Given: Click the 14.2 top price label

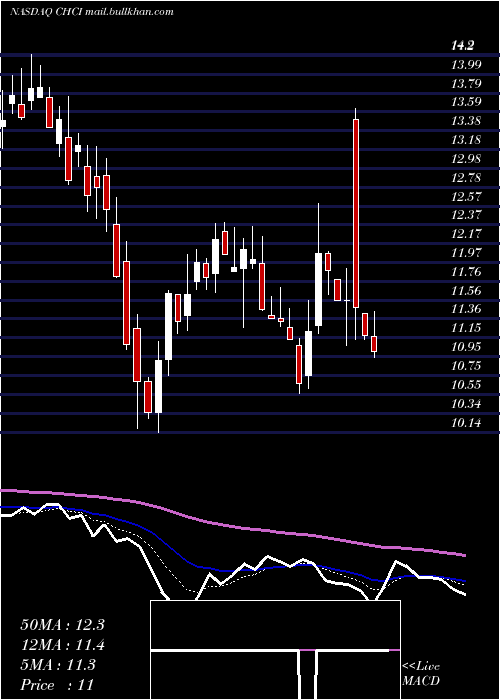Looking at the screenshot, I should point(462,45).
